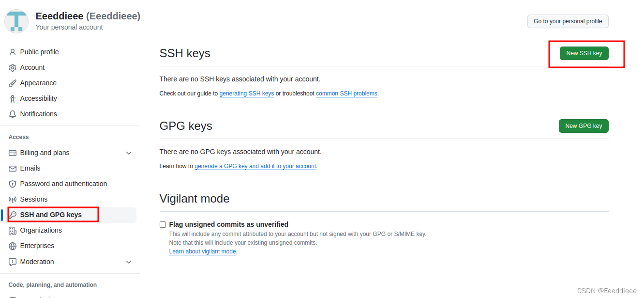Select the Public profile icon in sidebar

(x=12, y=52)
